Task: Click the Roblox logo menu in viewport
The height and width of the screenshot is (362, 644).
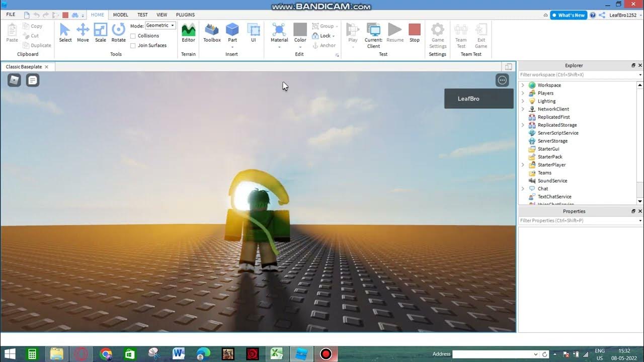Action: pyautogui.click(x=14, y=80)
